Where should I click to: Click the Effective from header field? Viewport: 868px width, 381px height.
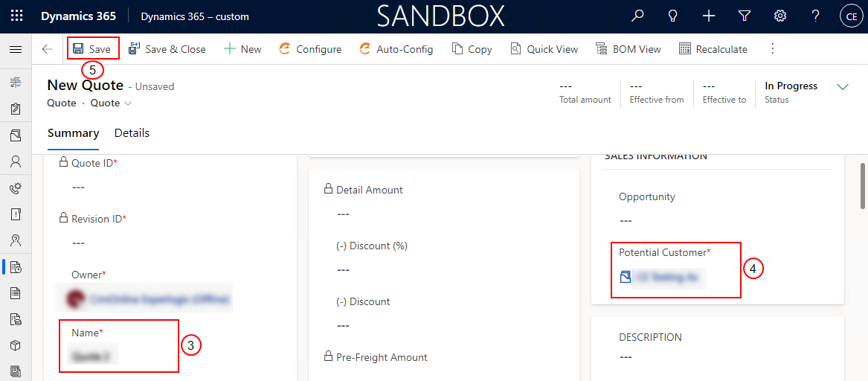click(657, 92)
